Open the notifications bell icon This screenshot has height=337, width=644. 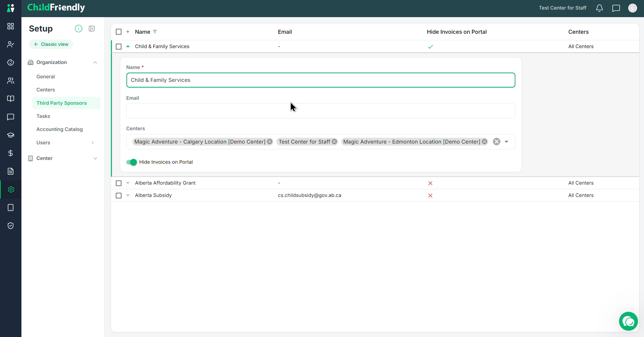pyautogui.click(x=599, y=8)
